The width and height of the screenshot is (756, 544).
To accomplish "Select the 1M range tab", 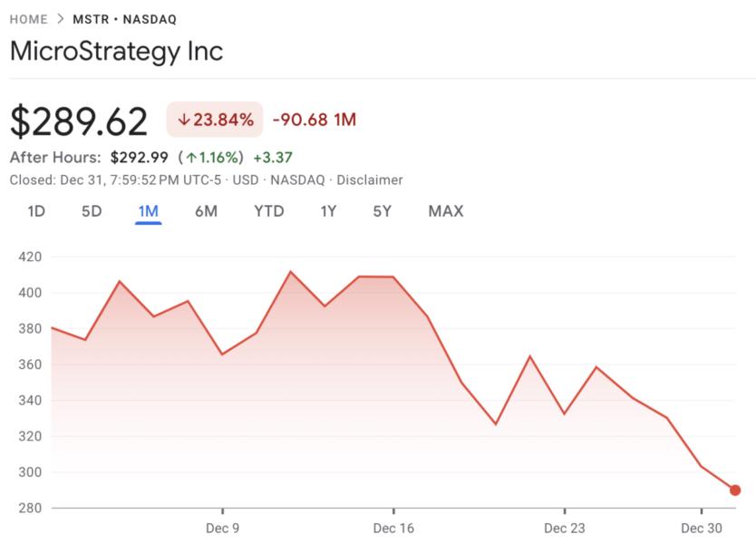I will point(149,211).
